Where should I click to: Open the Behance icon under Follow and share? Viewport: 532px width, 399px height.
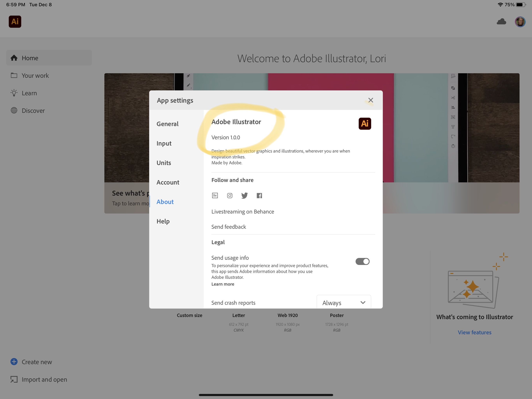215,195
